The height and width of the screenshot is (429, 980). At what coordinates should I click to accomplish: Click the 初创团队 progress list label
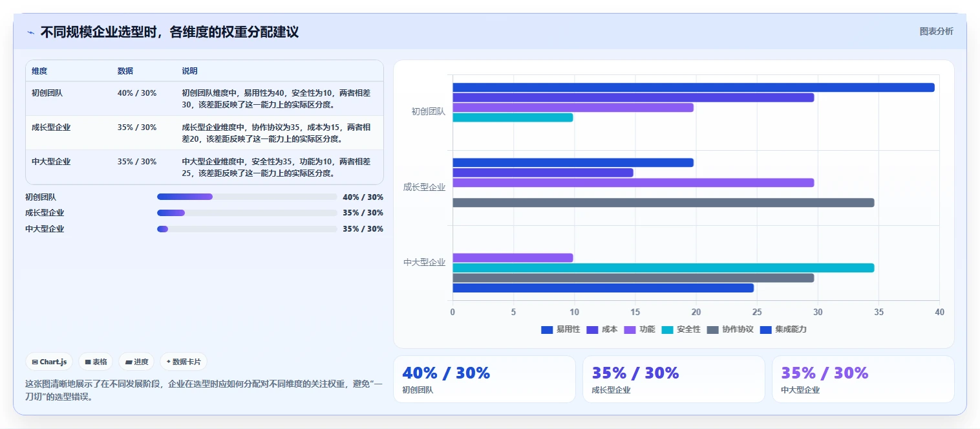[x=41, y=197]
